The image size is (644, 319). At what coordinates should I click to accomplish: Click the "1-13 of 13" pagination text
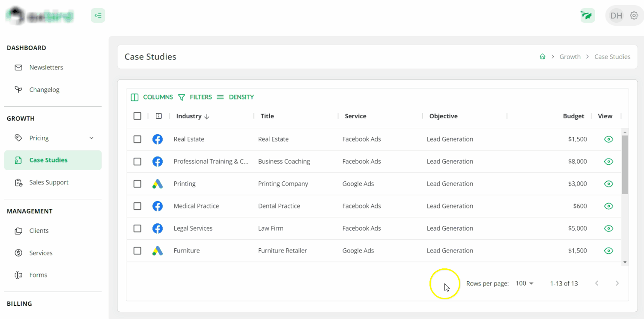click(564, 283)
